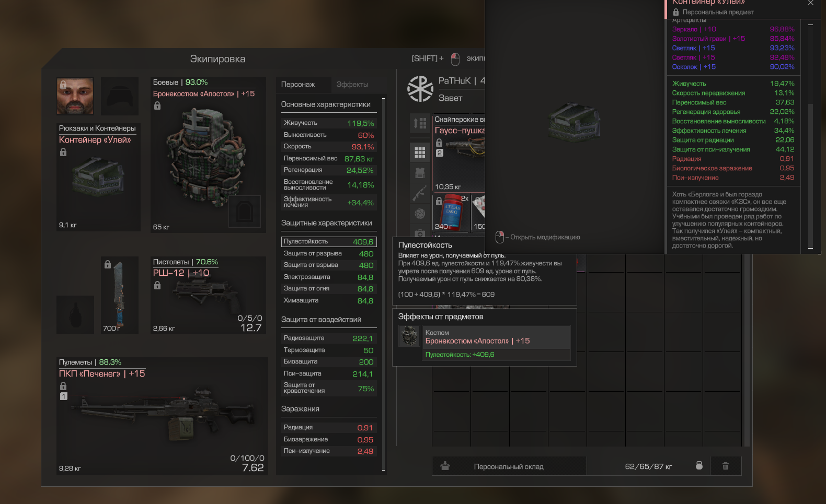The image size is (826, 504).
Task: Click the lock icon on Гаусс-пушка slot
Action: coord(439,143)
